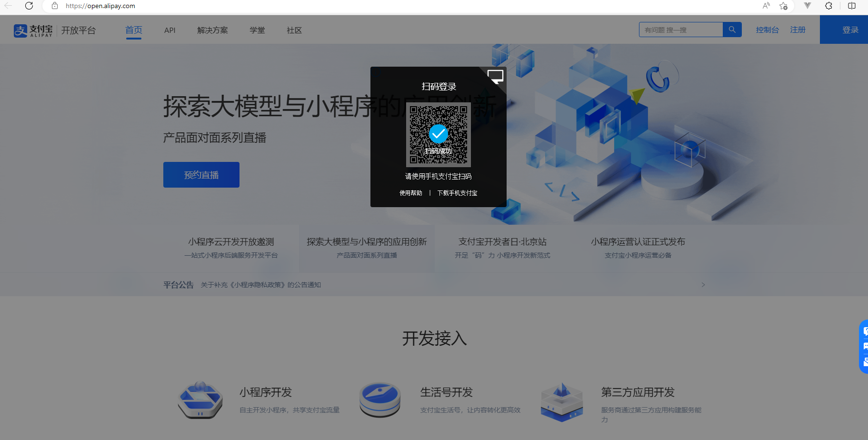Click the browser refresh icon
868x440 pixels.
(29, 6)
